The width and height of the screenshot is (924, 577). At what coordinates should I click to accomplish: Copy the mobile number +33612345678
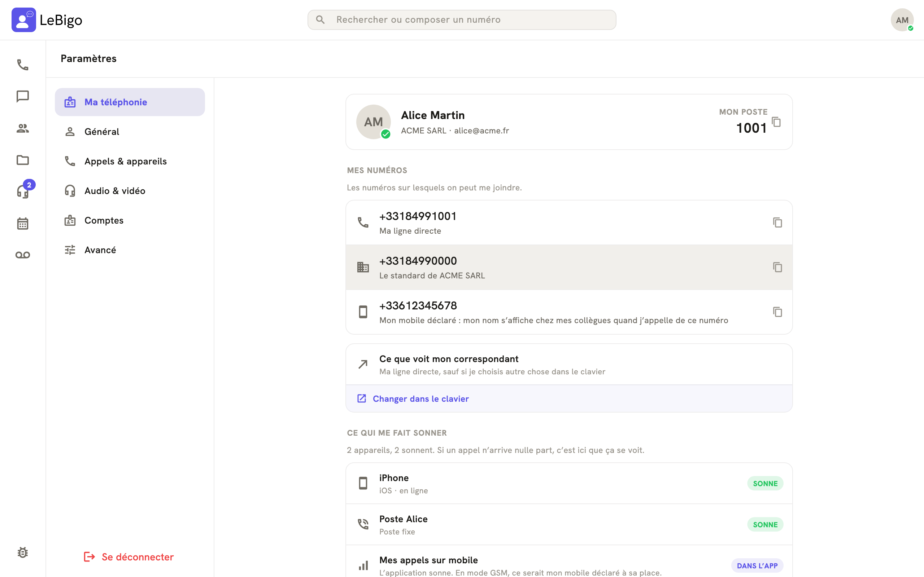click(777, 312)
